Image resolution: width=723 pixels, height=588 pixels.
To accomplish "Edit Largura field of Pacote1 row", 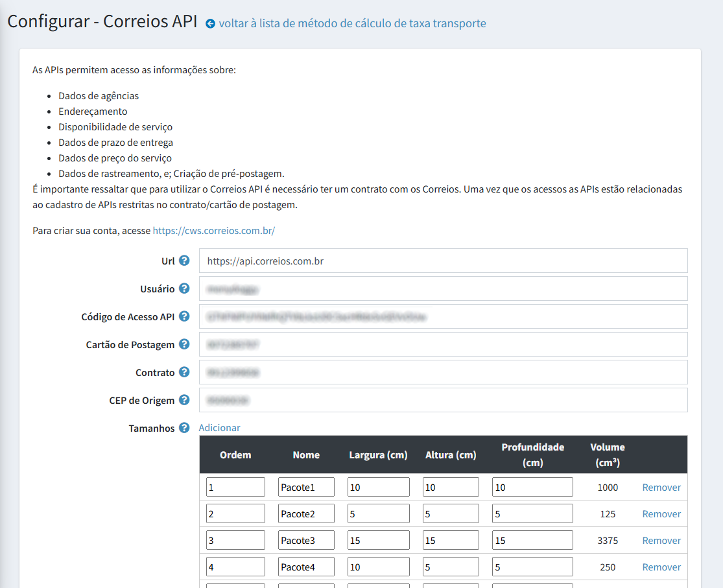I will [x=379, y=487].
